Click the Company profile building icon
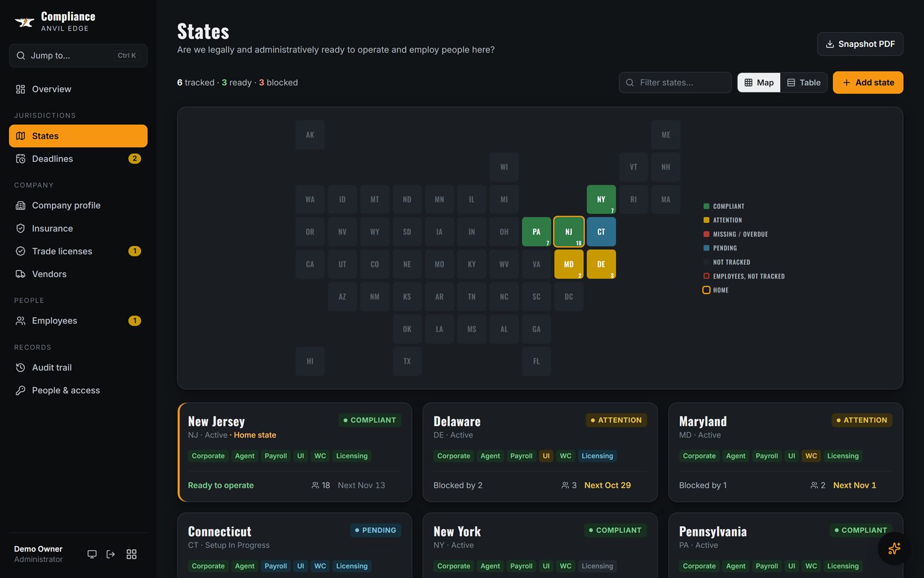 [x=21, y=206]
